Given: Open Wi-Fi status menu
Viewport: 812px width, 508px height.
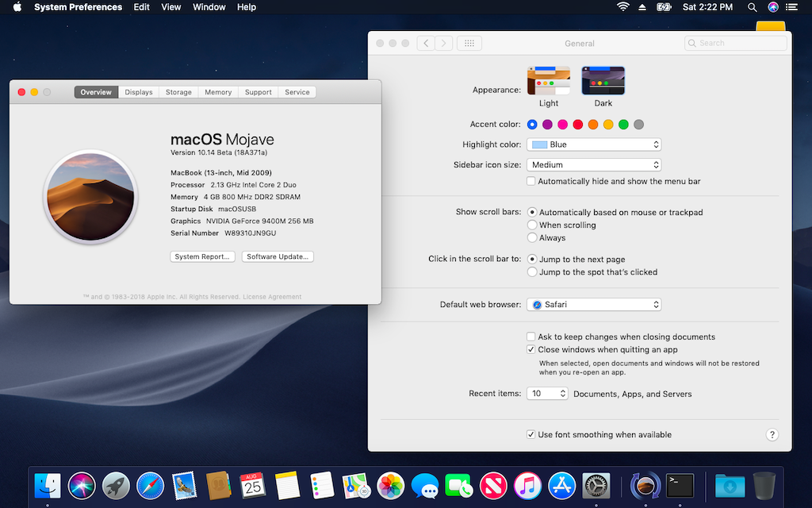Looking at the screenshot, I should [x=623, y=6].
